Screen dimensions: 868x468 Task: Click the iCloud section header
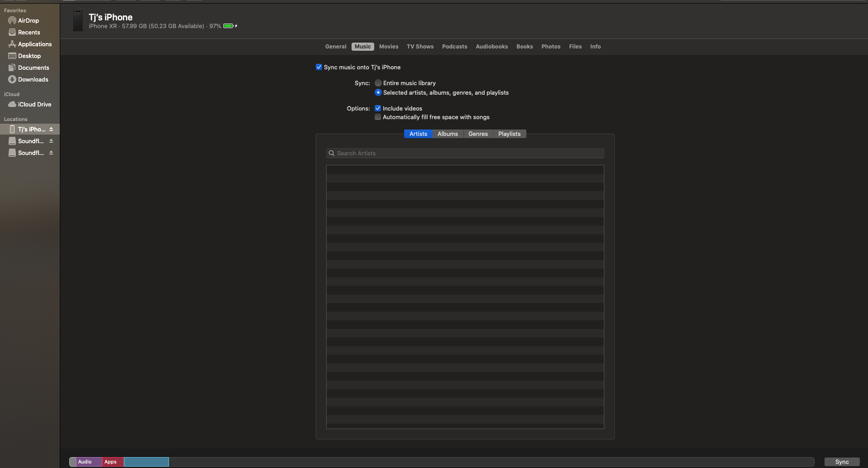tap(12, 94)
